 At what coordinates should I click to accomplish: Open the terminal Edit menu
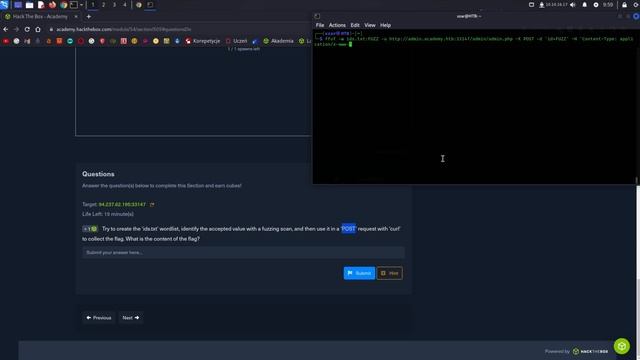[x=355, y=25]
